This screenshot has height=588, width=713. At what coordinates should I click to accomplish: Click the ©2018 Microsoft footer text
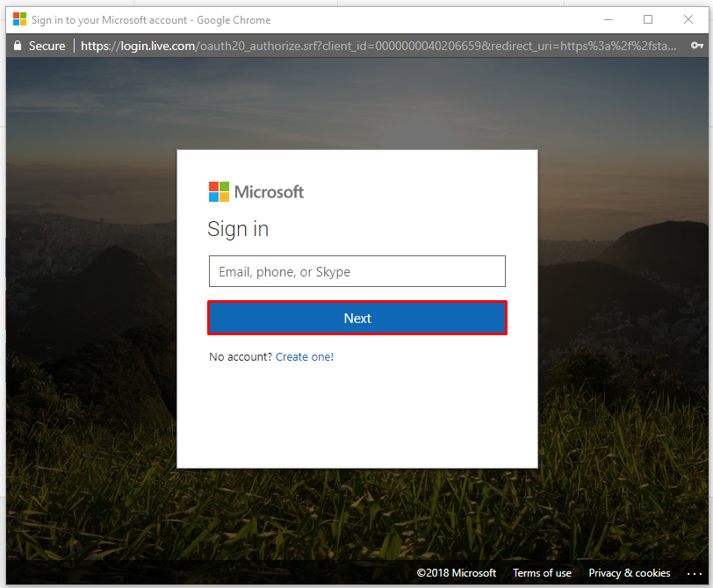(x=456, y=573)
